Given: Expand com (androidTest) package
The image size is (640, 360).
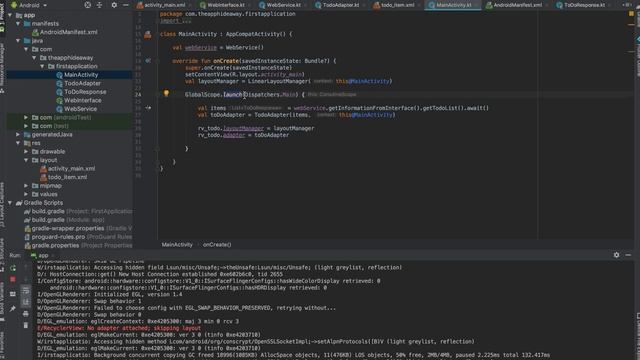Looking at the screenshot, I should [x=26, y=118].
